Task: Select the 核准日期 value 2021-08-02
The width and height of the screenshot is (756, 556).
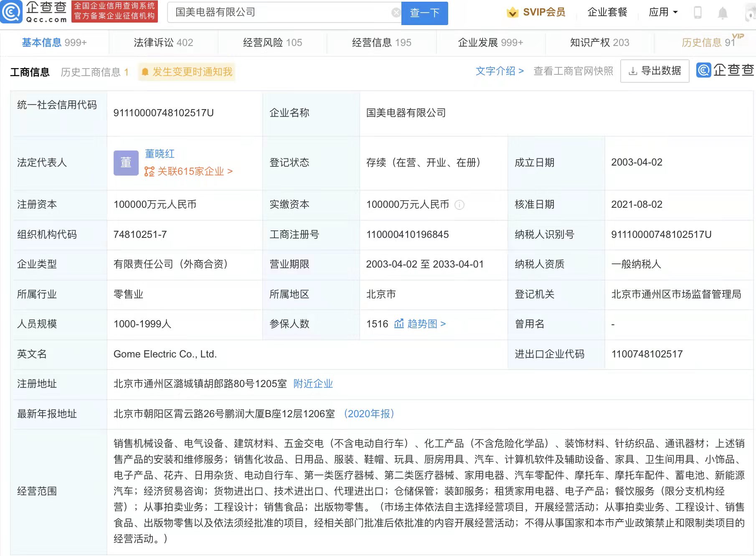Action: 637,204
